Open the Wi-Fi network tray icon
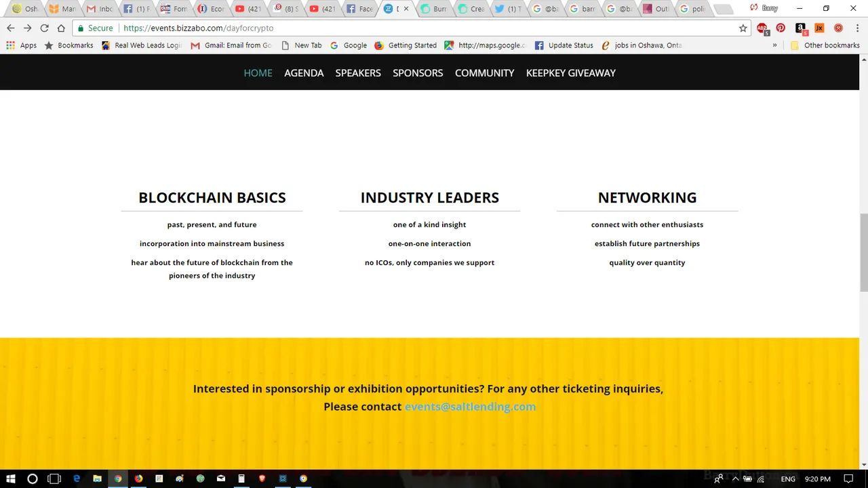This screenshot has width=868, height=488. tap(761, 479)
